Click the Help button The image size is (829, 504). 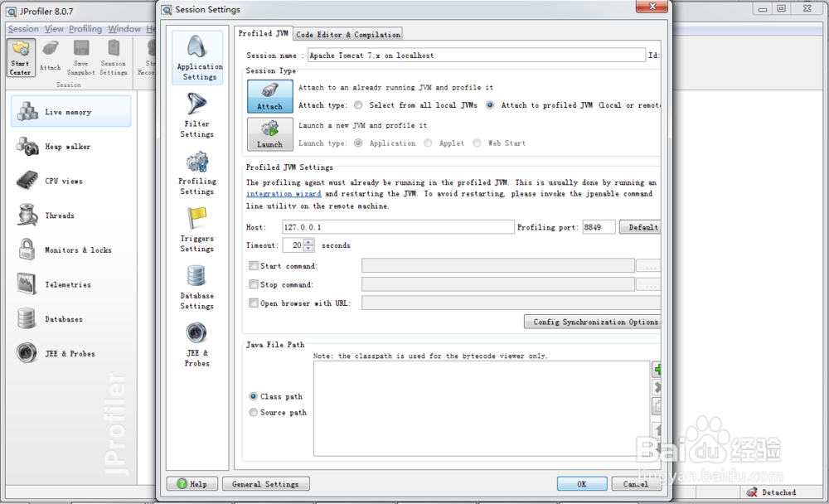[x=192, y=484]
